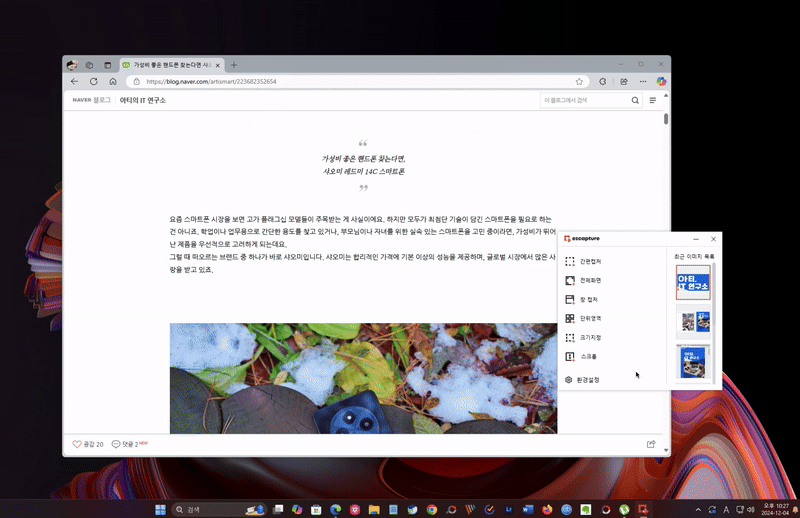Open the blog hamburger menu
Image resolution: width=800 pixels, height=518 pixels.
coord(653,101)
